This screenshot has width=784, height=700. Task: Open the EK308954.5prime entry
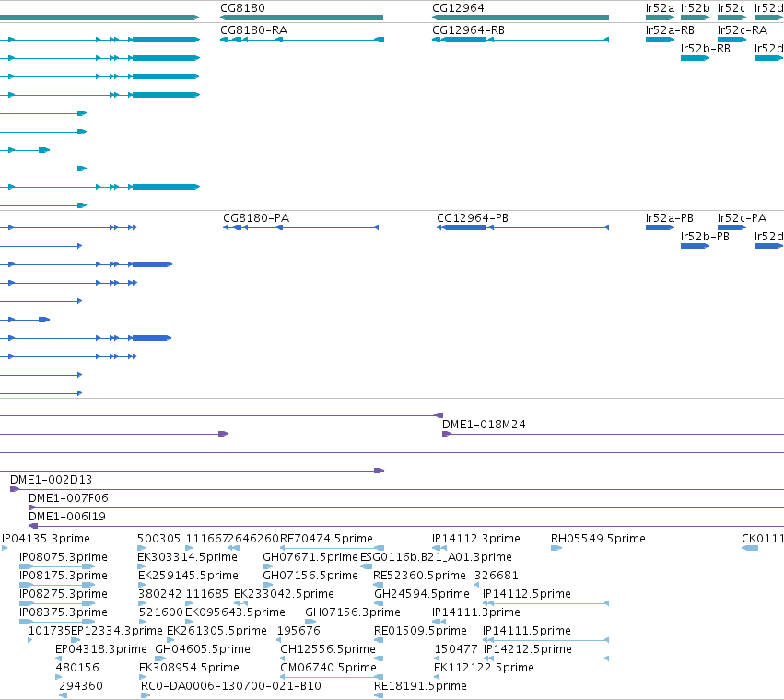click(x=189, y=668)
